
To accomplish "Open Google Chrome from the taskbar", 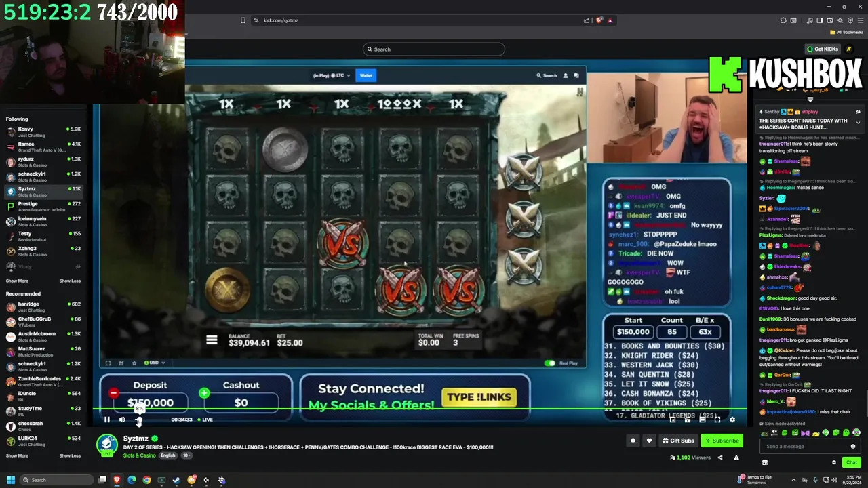I will (x=146, y=480).
